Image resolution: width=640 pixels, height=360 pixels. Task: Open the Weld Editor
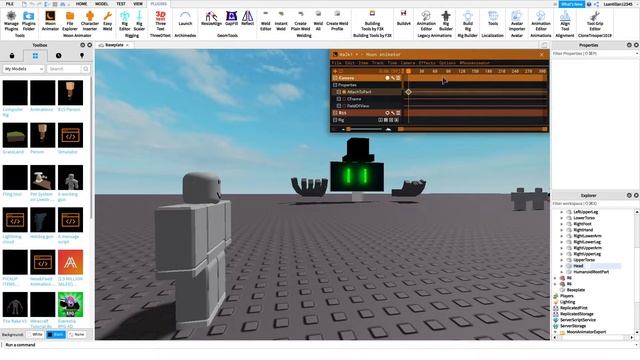tap(266, 21)
